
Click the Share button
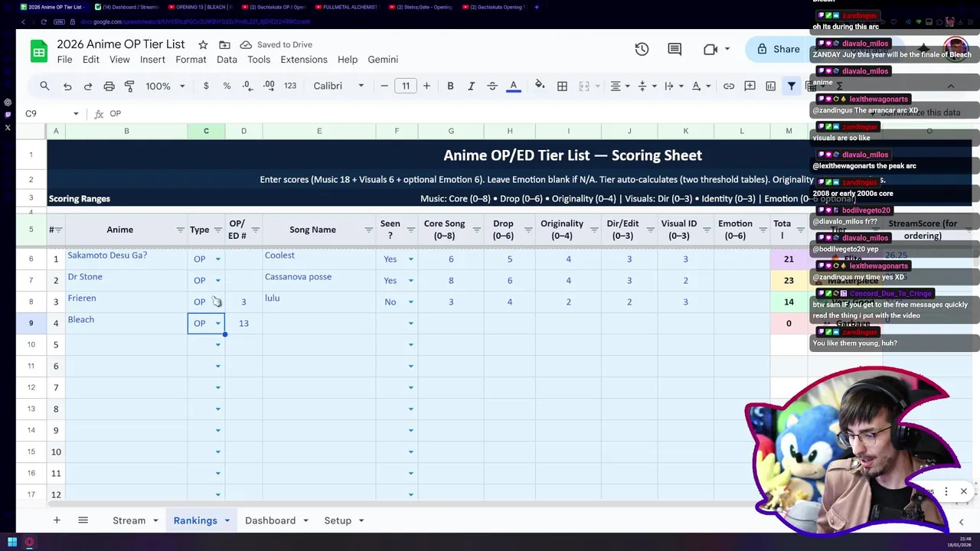(x=778, y=49)
